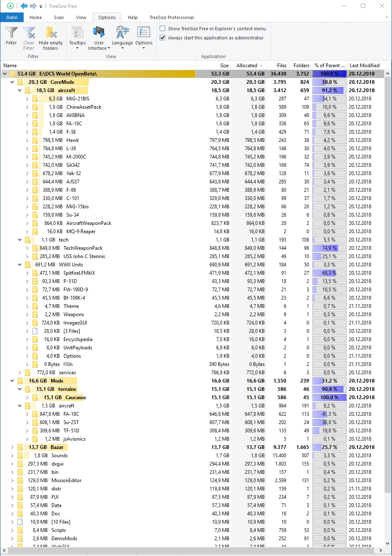Click the TechWeaponPack folder icon
Viewport: 392px width, 556px height.
pyautogui.click(x=35, y=248)
